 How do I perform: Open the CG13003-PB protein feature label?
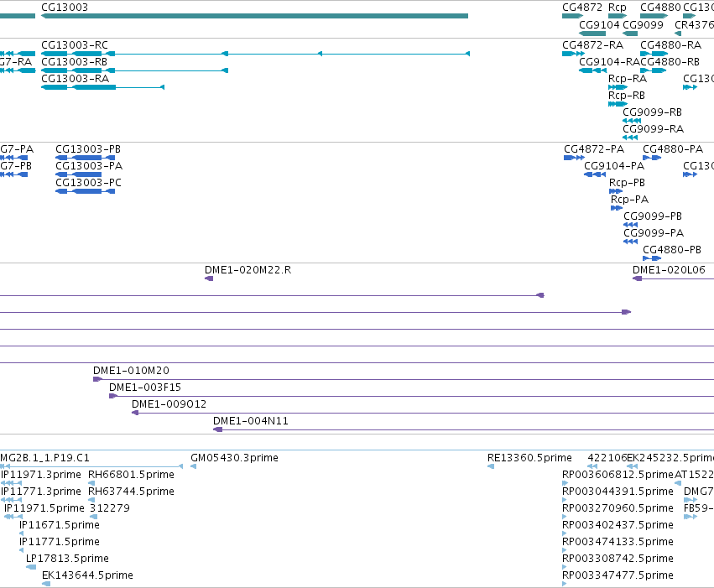click(x=88, y=148)
